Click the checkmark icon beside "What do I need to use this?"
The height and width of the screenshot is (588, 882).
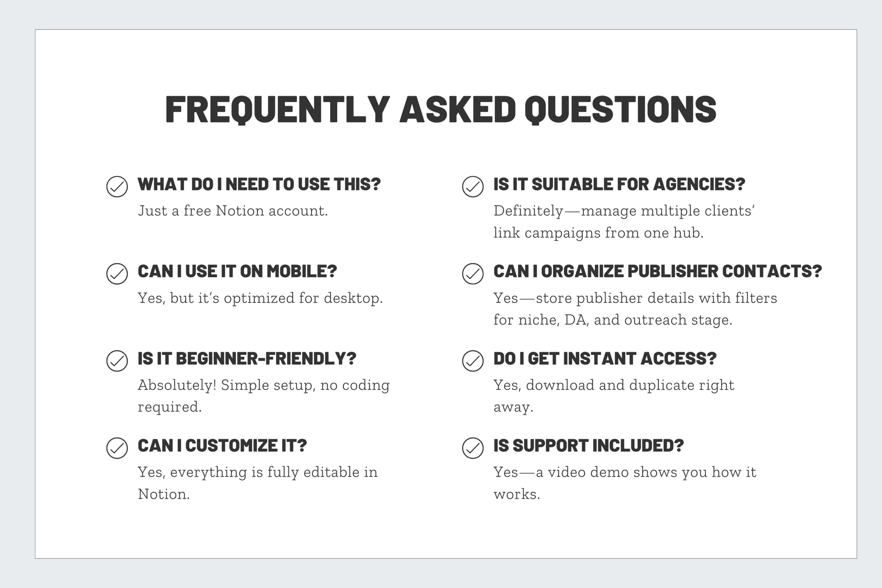[117, 186]
